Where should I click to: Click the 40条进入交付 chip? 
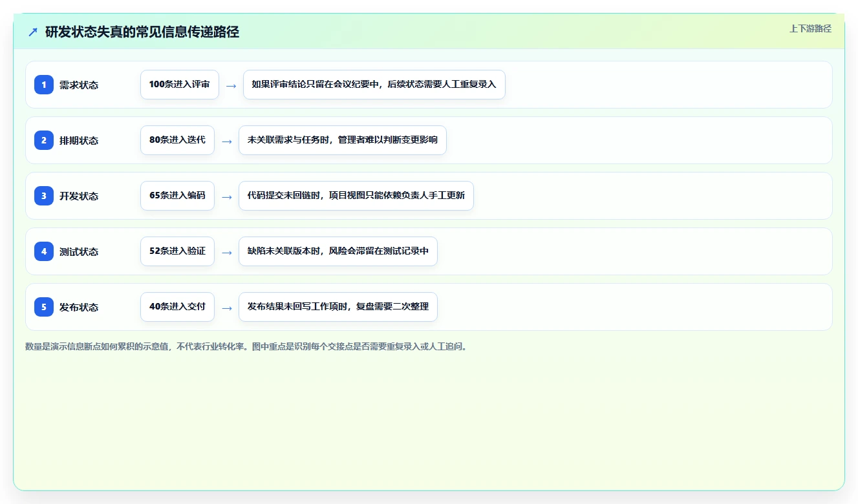tap(177, 307)
